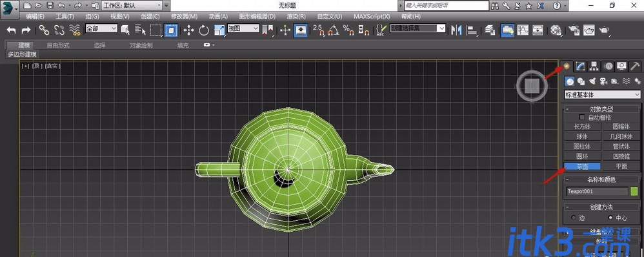Click Select and Manipulate icon
This screenshot has height=257, width=644.
[x=285, y=30]
